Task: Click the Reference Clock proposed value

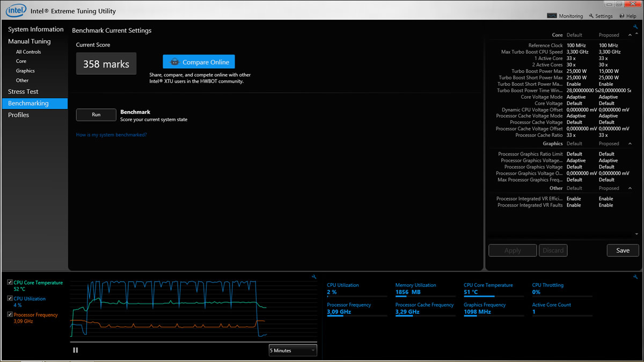Action: click(608, 46)
